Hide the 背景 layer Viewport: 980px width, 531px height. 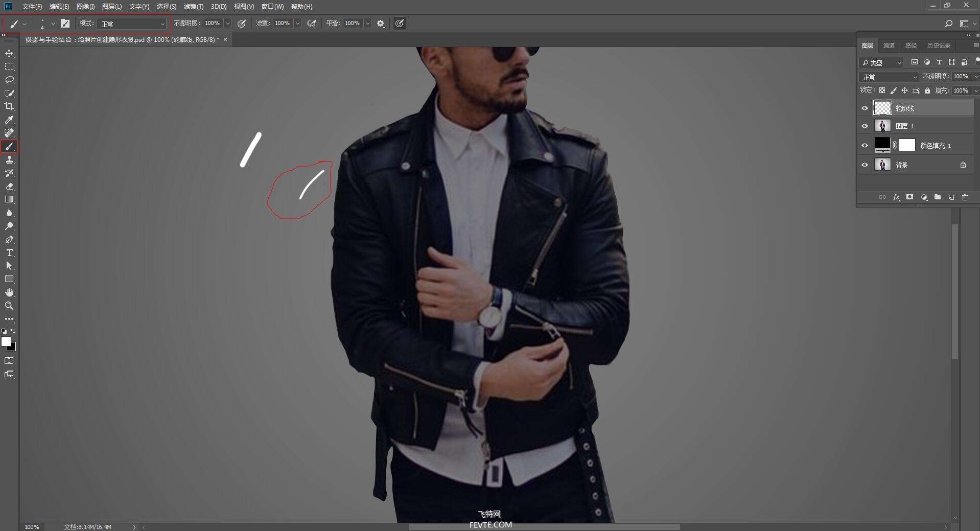click(865, 165)
